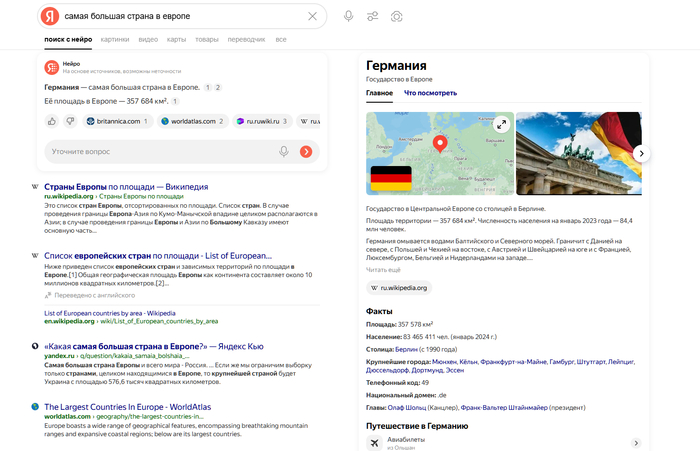Open 'Мюнхен' city link
This screenshot has width=700, height=451.
[444, 362]
